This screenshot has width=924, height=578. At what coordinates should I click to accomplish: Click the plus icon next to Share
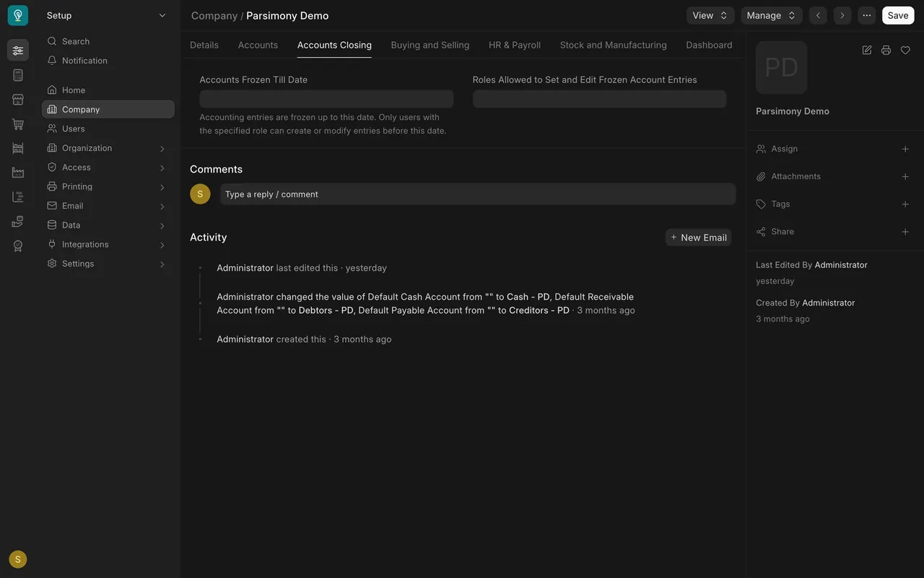pyautogui.click(x=905, y=232)
